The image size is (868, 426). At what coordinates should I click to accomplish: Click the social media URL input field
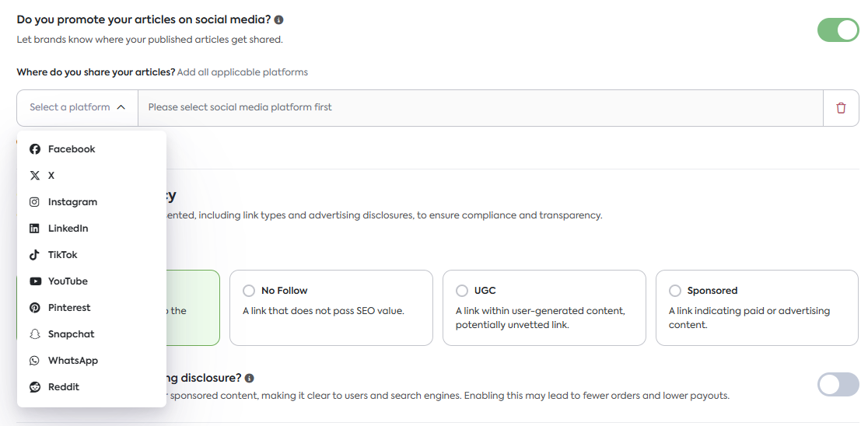point(480,108)
